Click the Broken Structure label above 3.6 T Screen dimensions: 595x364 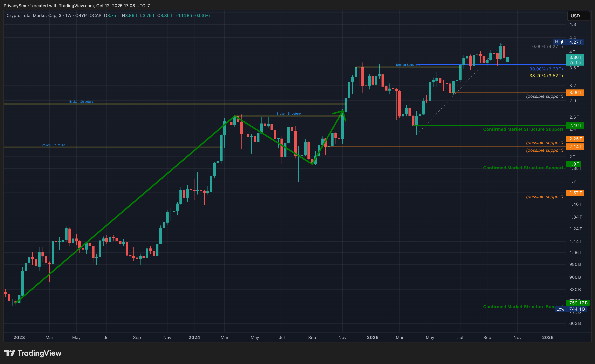[408, 65]
